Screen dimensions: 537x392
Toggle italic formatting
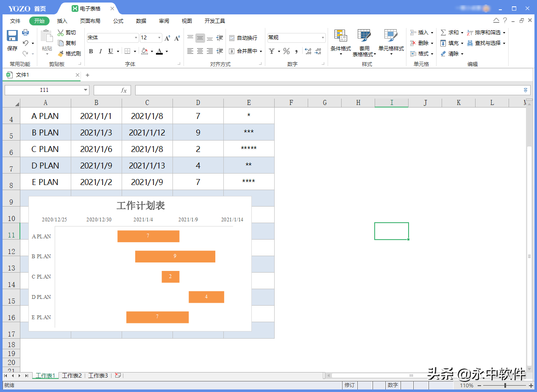pyautogui.click(x=100, y=51)
